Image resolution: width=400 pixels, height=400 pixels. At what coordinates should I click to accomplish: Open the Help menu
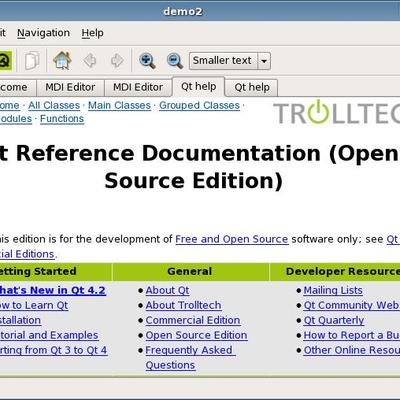(x=93, y=33)
